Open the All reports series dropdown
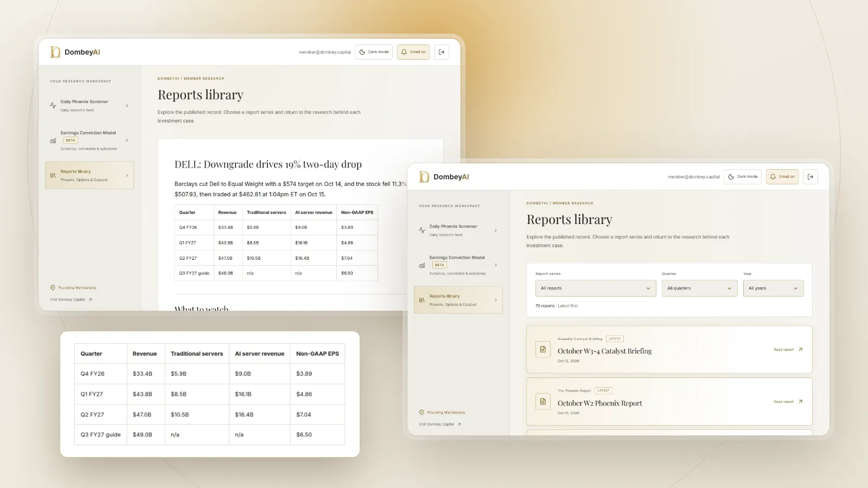Image resolution: width=868 pixels, height=488 pixels. tap(596, 288)
